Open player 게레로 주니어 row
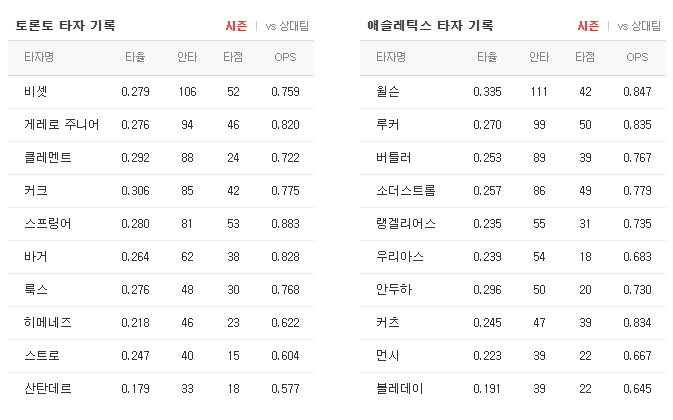 pos(161,125)
